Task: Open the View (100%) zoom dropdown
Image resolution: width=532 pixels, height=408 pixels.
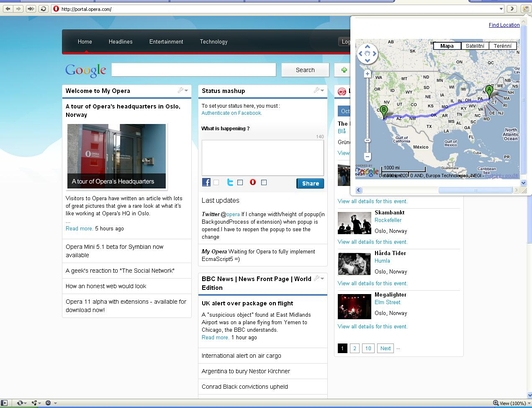Action: (x=513, y=403)
